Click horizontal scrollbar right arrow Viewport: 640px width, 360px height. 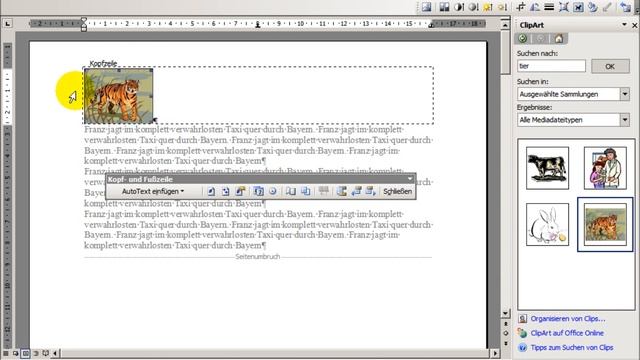pos(495,353)
